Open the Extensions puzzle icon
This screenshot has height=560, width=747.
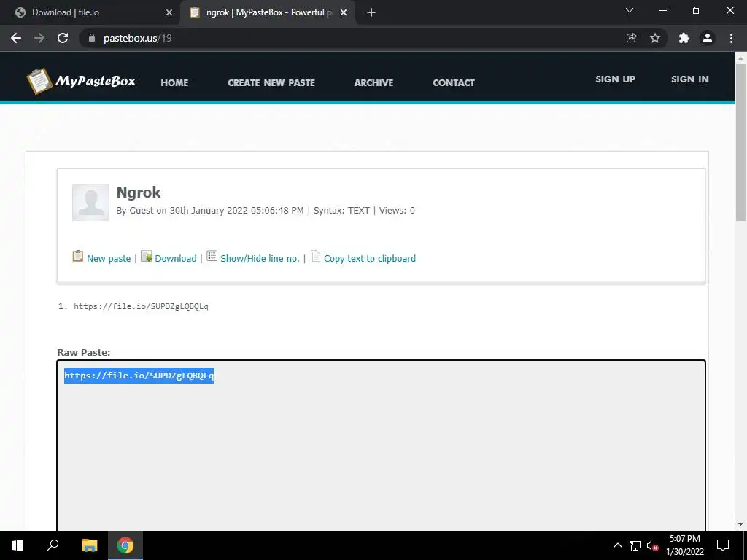[684, 38]
